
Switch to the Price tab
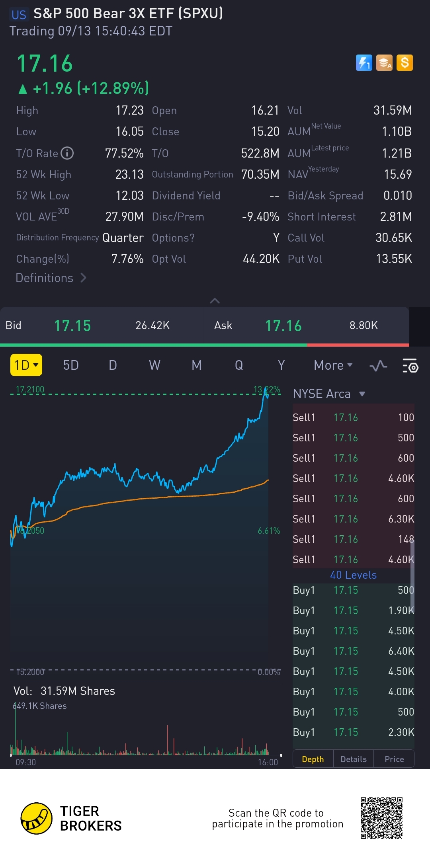(x=394, y=759)
